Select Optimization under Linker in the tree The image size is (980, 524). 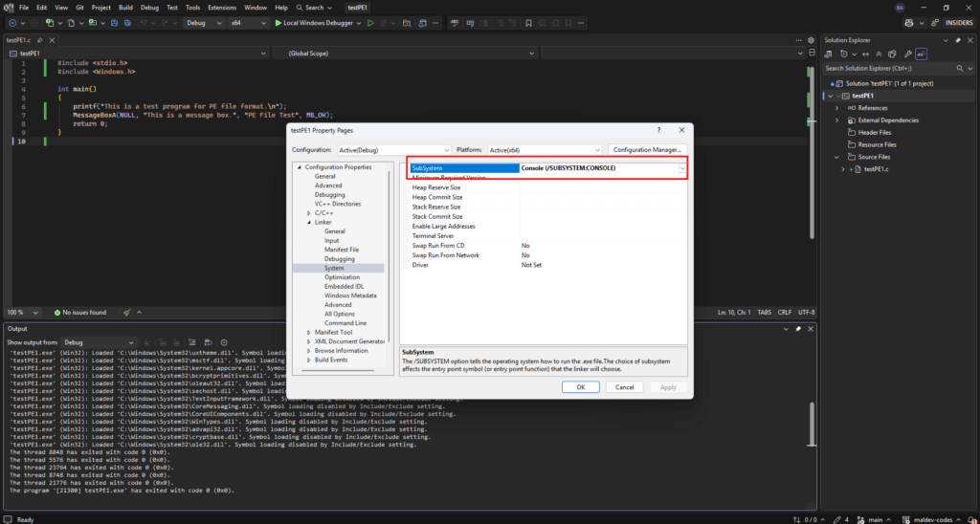[x=342, y=277]
